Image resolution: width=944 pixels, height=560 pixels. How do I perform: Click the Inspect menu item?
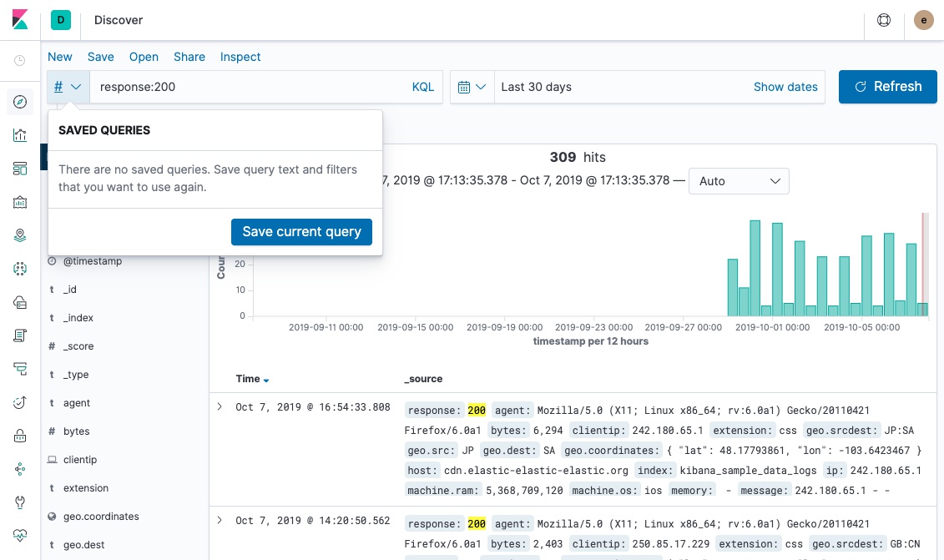240,57
